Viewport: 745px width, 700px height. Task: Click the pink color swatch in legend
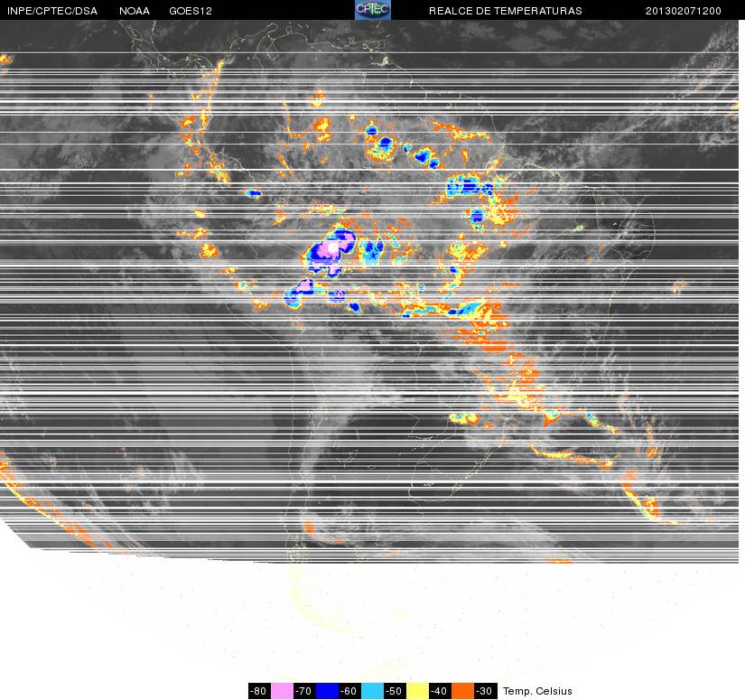(x=282, y=691)
